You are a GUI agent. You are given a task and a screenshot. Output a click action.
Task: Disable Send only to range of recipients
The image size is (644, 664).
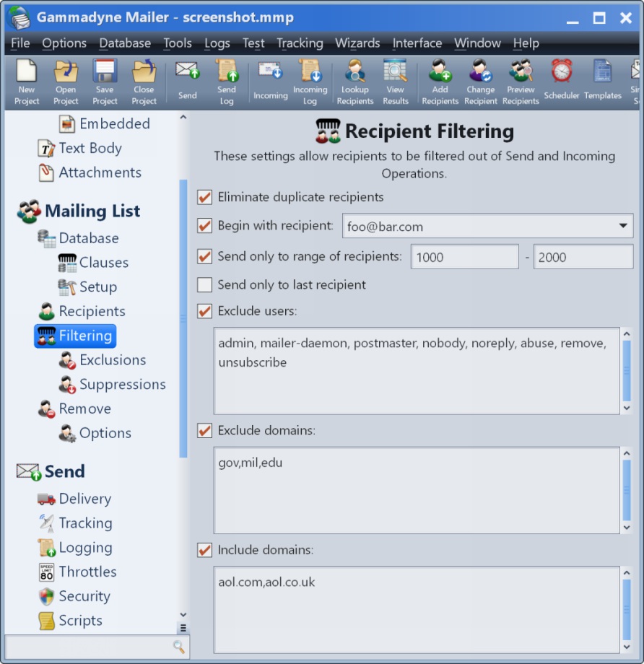click(204, 257)
